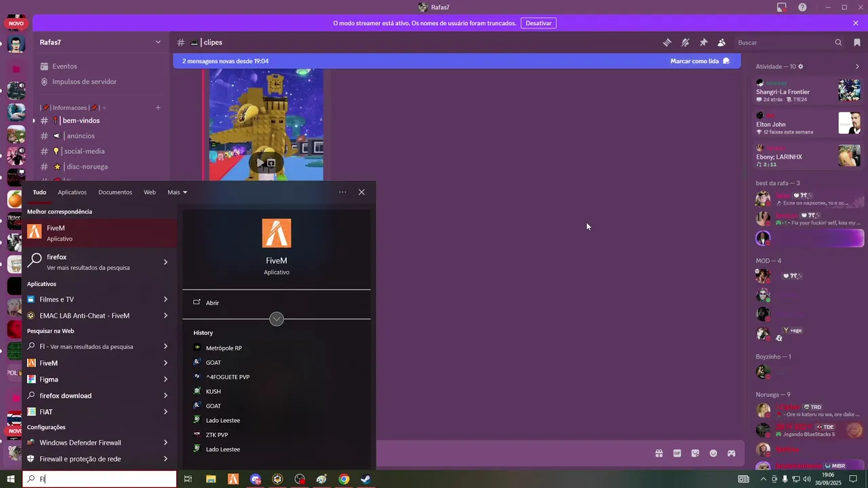The image size is (868, 488).
Task: Open Elton John activity card
Action: click(x=808, y=123)
